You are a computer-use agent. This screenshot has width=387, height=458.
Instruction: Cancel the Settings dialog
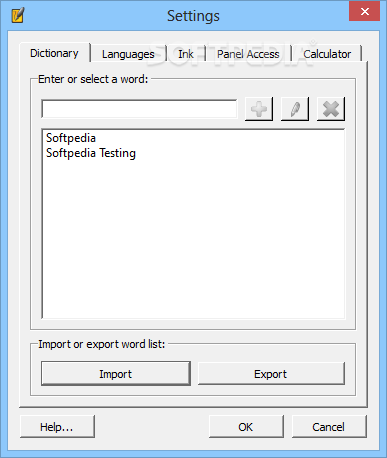(329, 427)
